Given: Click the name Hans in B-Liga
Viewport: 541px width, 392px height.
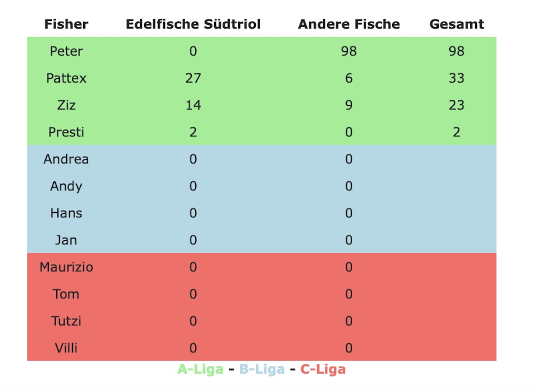Looking at the screenshot, I should click(66, 213).
